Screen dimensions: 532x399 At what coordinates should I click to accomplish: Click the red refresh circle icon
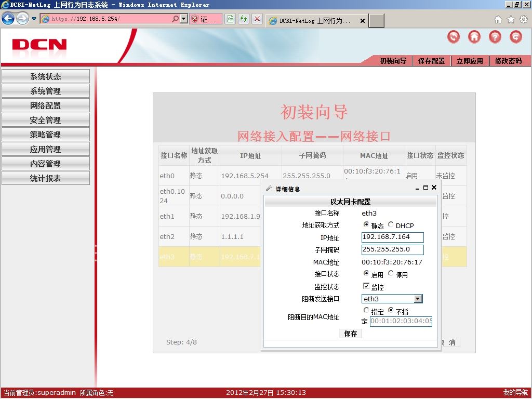(x=454, y=36)
